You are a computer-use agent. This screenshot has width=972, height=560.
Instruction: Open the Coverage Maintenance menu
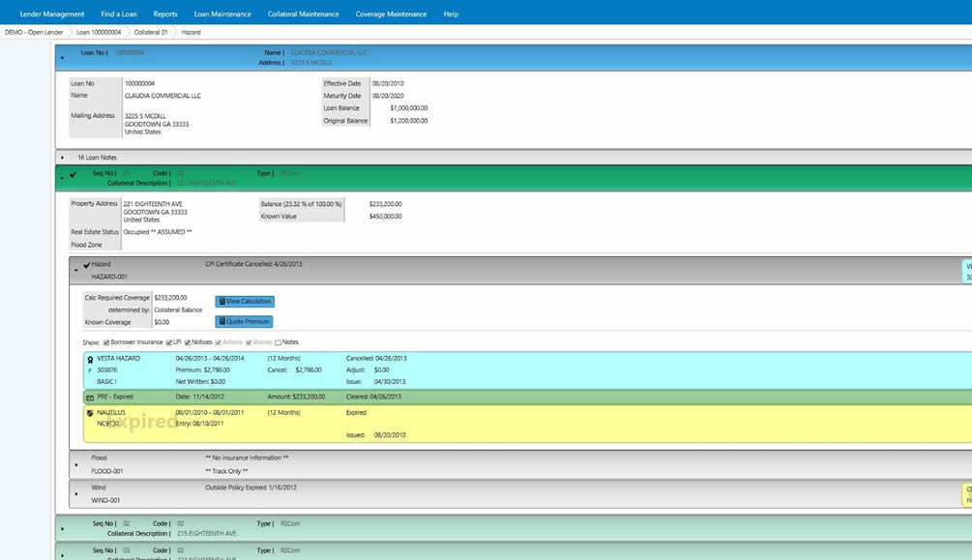pos(391,14)
